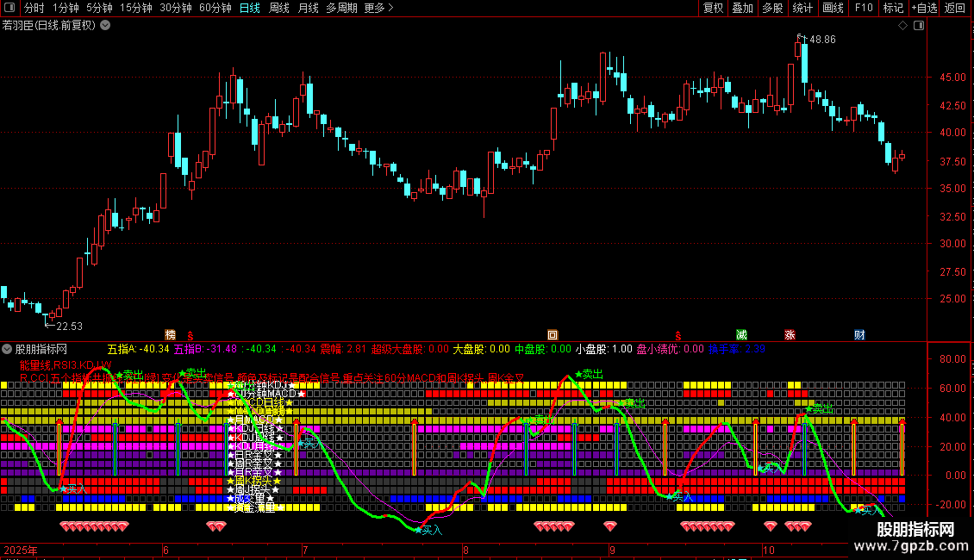Toggle the left sidebar panel icon
Screen dimensions: 974x560
click(9, 8)
